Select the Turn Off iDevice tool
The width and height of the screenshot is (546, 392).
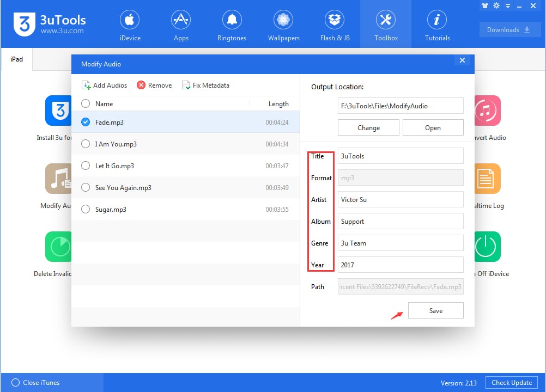tap(487, 247)
